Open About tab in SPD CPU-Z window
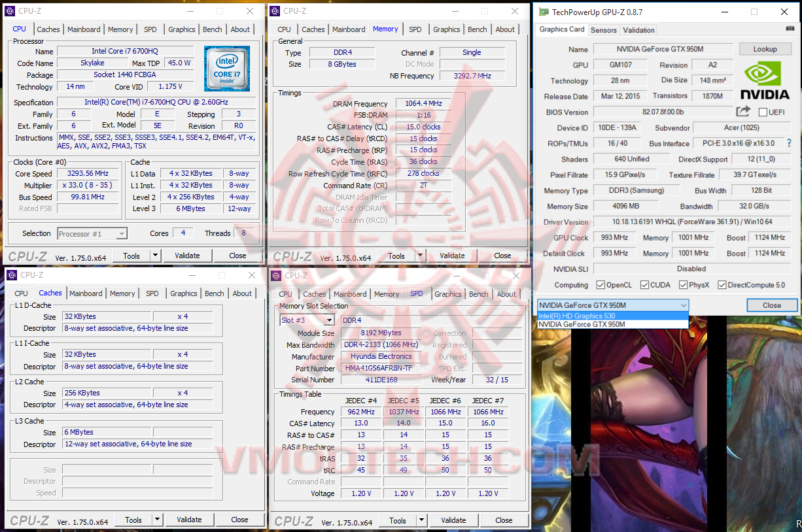 coord(506,294)
